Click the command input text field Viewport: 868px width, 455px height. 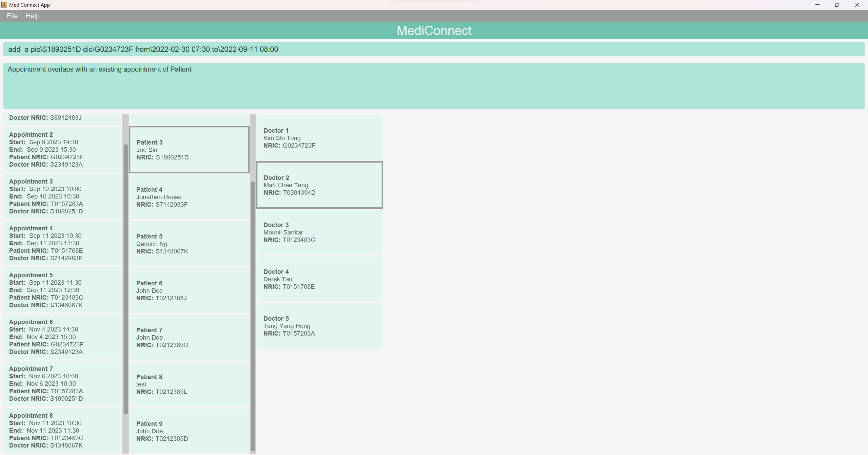(433, 50)
